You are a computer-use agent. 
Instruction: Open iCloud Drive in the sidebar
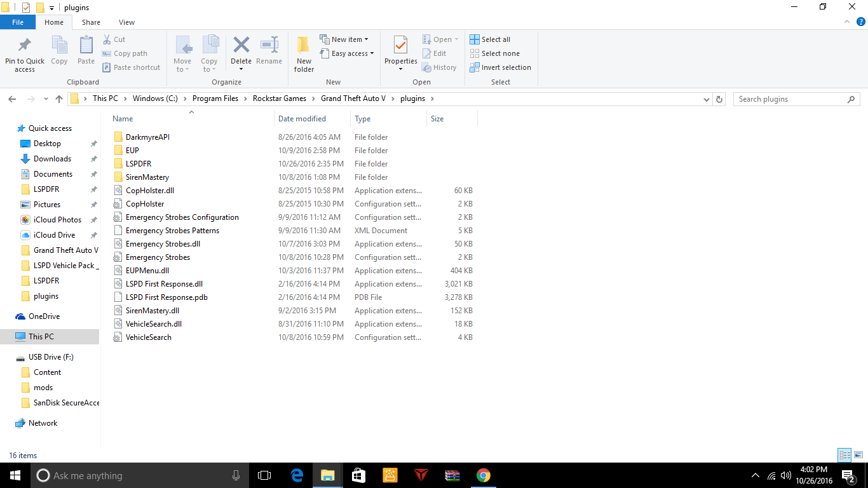[x=54, y=235]
